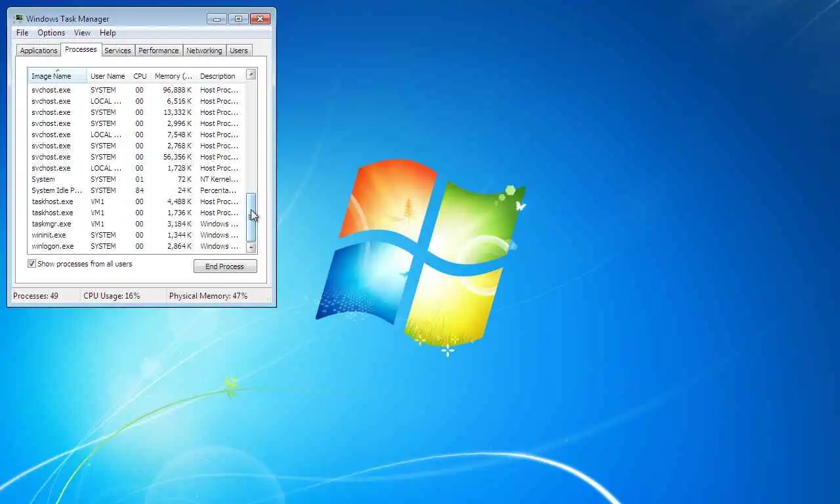Switch to the Applications tab
Screen dimensions: 840x504
pos(39,51)
